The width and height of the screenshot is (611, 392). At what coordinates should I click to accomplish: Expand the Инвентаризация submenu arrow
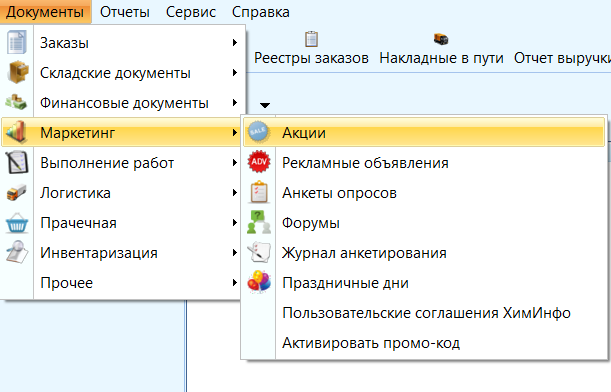(x=235, y=253)
